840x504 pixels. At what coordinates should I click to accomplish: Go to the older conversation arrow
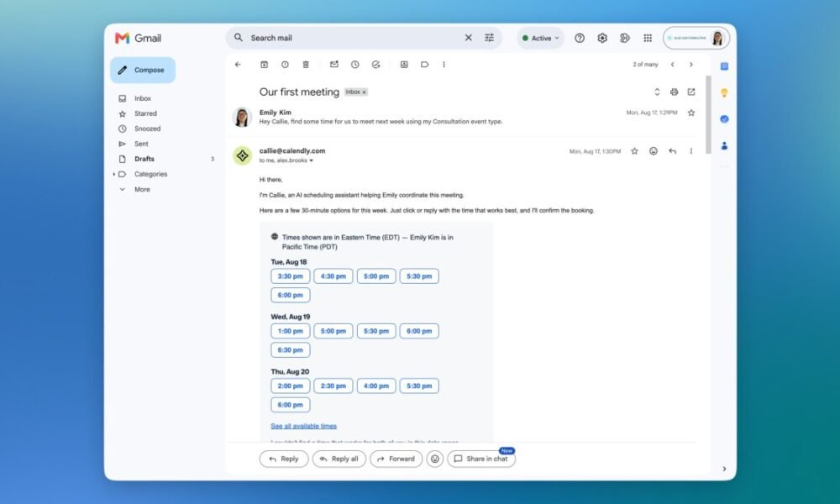click(x=691, y=65)
